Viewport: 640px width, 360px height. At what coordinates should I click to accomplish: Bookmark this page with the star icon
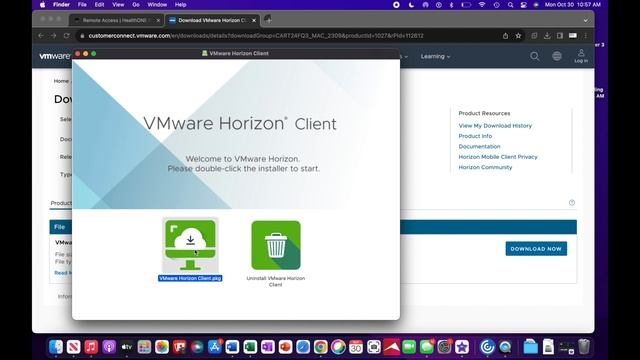click(518, 36)
